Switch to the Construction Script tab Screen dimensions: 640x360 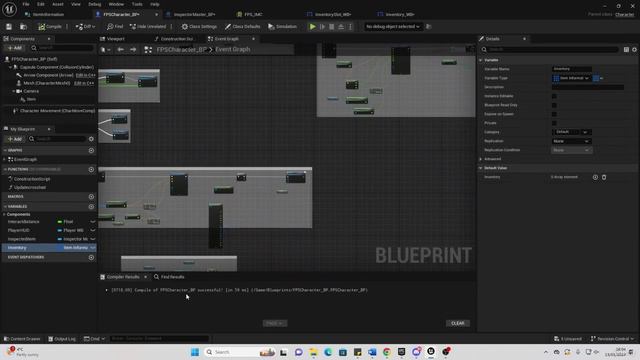pyautogui.click(x=176, y=39)
